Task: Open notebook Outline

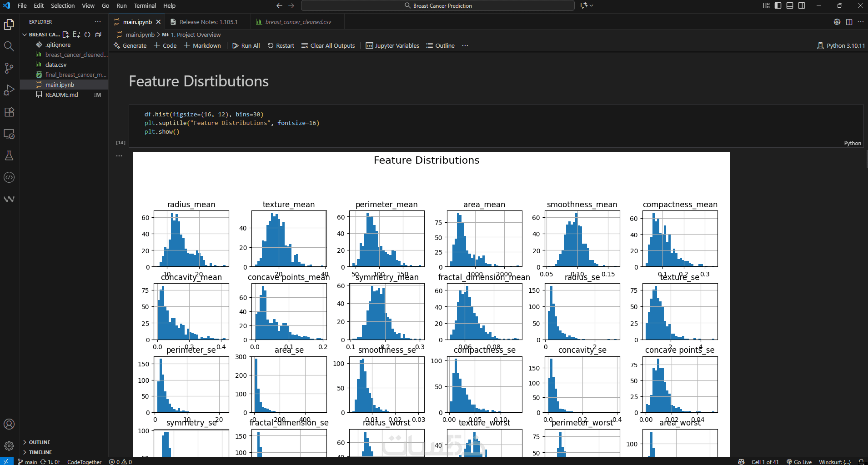Action: click(x=440, y=45)
